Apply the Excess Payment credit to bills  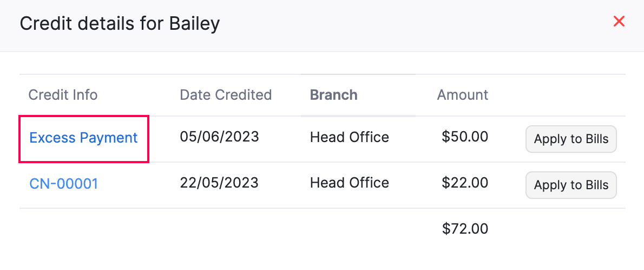[x=571, y=139]
